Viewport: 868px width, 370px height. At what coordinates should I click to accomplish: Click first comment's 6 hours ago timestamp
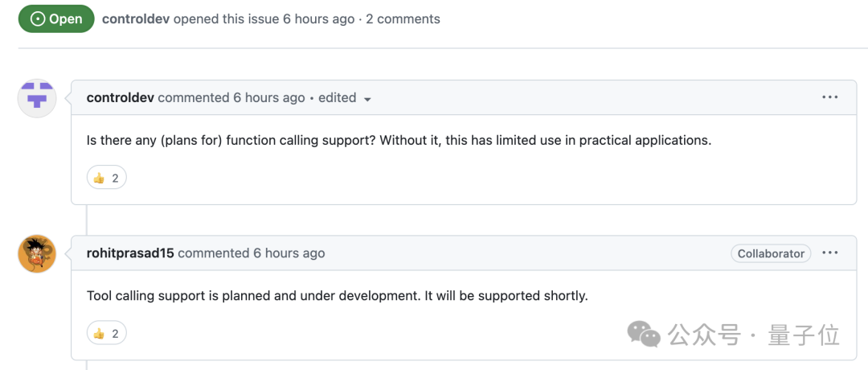click(x=269, y=97)
